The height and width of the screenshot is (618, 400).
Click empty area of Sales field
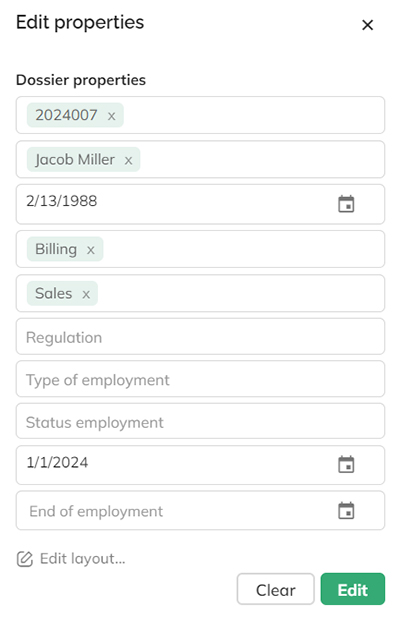[240, 293]
